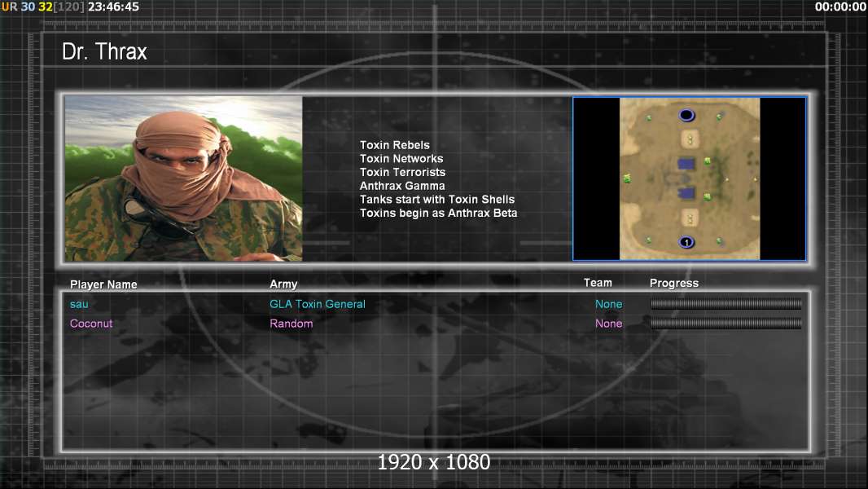Screen dimensions: 868x489
Task: Click the 'Player Name' column header
Action: pos(103,284)
